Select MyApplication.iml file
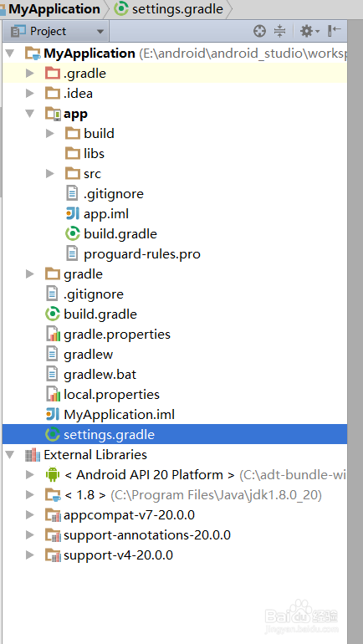 [x=119, y=415]
